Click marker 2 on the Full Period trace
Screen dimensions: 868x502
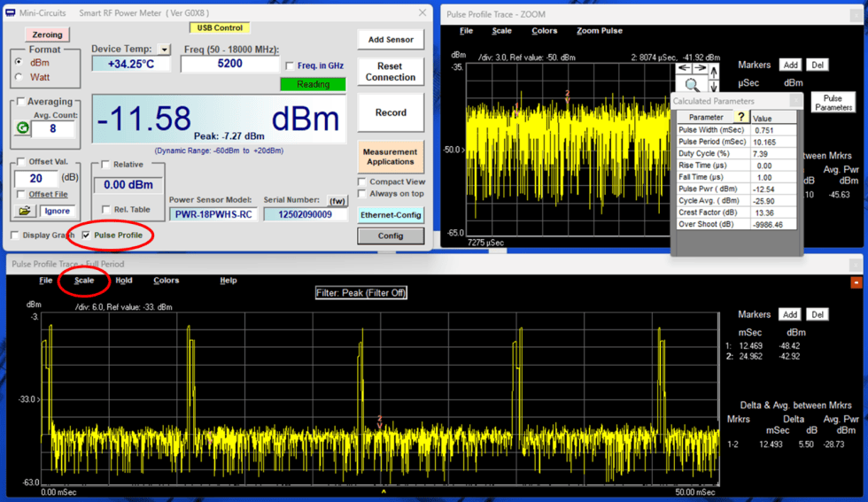(x=380, y=421)
